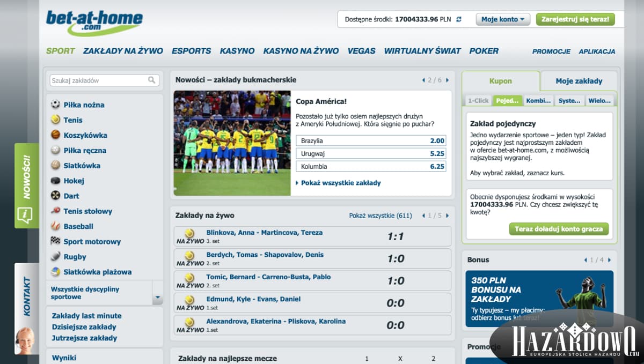Open Jutrzejsze zakłady link
644x364 pixels.
(x=85, y=338)
